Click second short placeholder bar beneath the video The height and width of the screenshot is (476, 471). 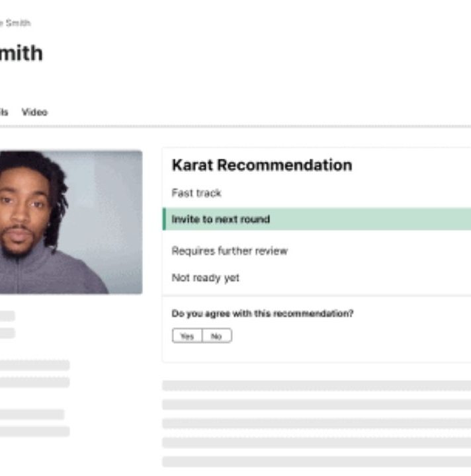pyautogui.click(x=7, y=333)
